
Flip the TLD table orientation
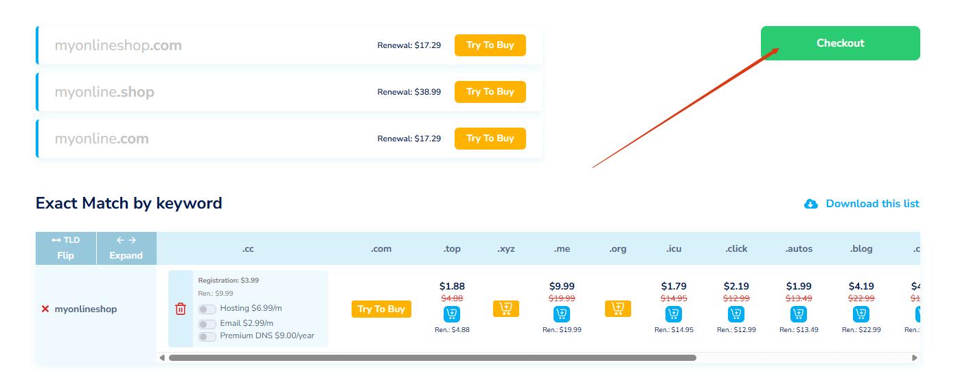tap(66, 248)
